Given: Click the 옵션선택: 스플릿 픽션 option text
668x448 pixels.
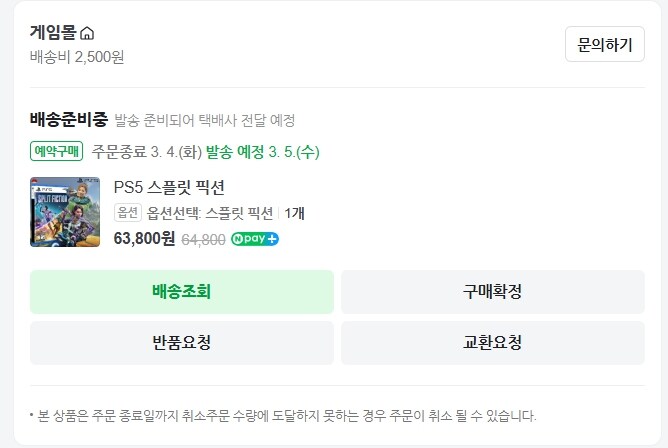Looking at the screenshot, I should click(210, 212).
